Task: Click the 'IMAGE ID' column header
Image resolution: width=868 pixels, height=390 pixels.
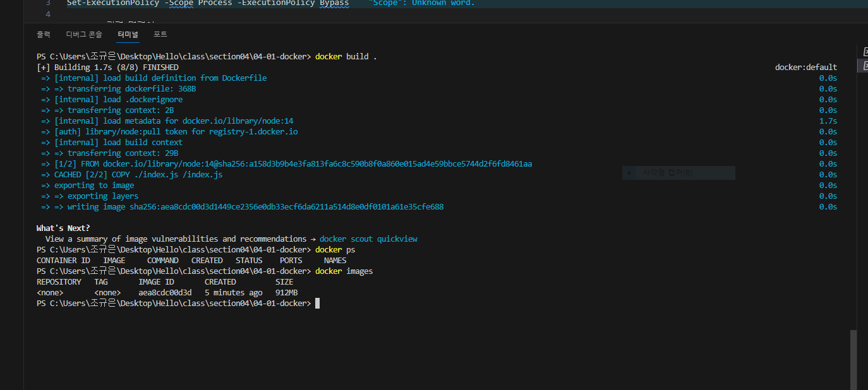Action: tap(156, 282)
